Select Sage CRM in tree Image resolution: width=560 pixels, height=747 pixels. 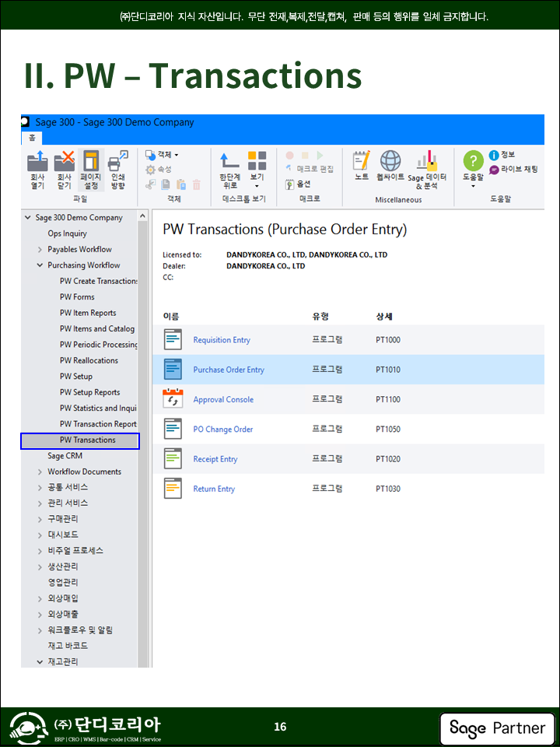[x=65, y=456]
